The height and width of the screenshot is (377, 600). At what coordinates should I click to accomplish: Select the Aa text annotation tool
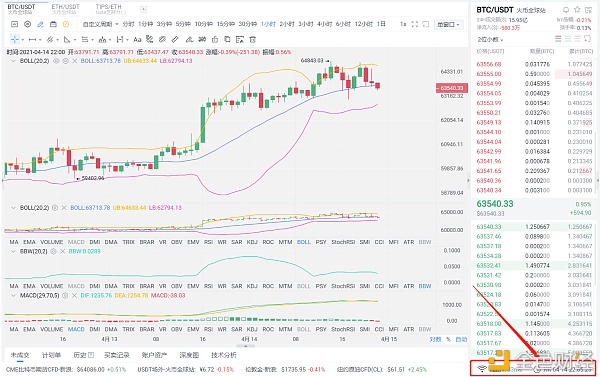[137, 39]
